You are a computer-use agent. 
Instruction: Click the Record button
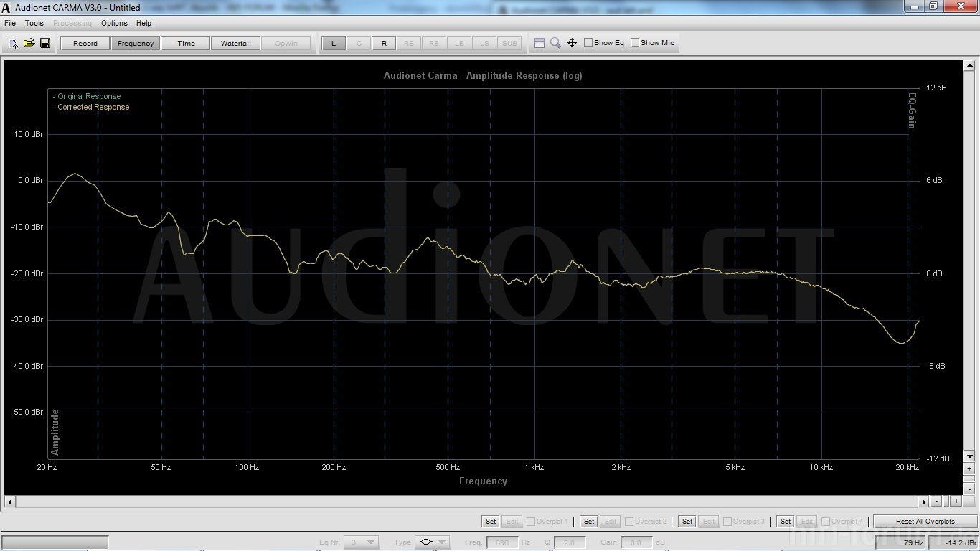[85, 43]
